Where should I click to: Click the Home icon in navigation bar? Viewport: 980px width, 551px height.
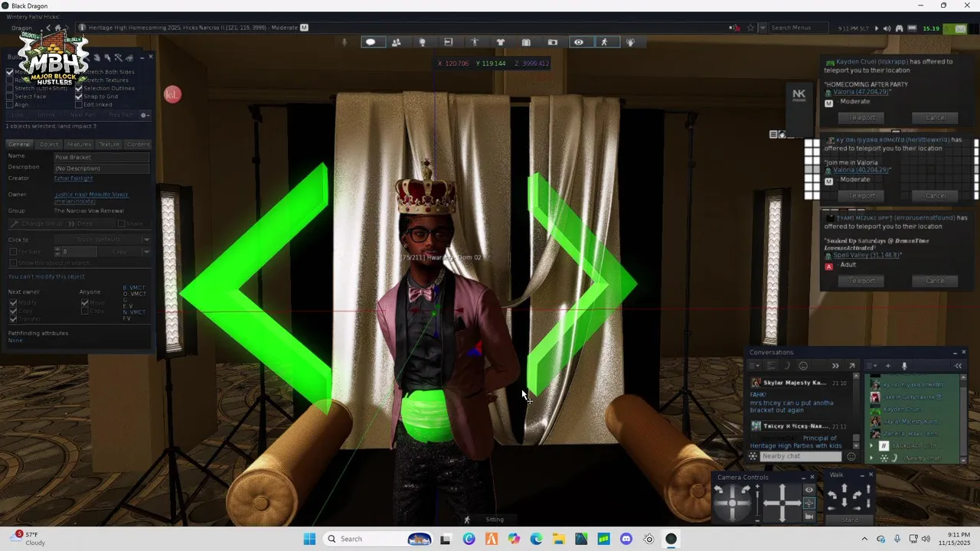(x=58, y=28)
